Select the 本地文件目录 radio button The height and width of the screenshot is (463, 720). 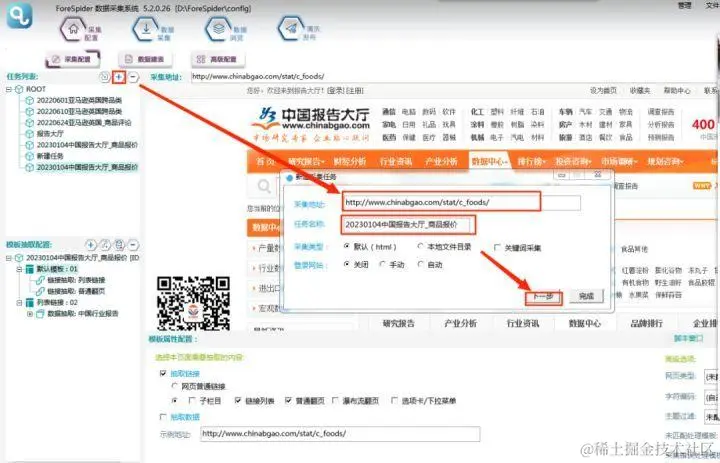(420, 246)
